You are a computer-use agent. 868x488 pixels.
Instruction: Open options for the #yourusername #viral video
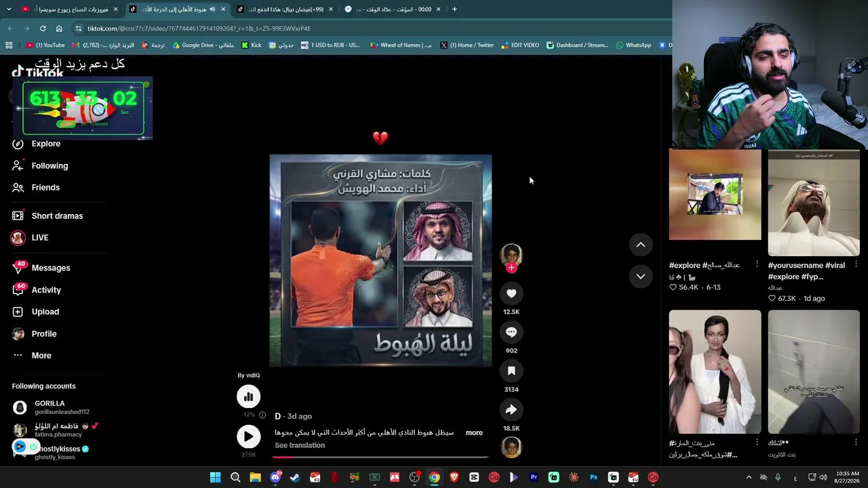click(856, 264)
